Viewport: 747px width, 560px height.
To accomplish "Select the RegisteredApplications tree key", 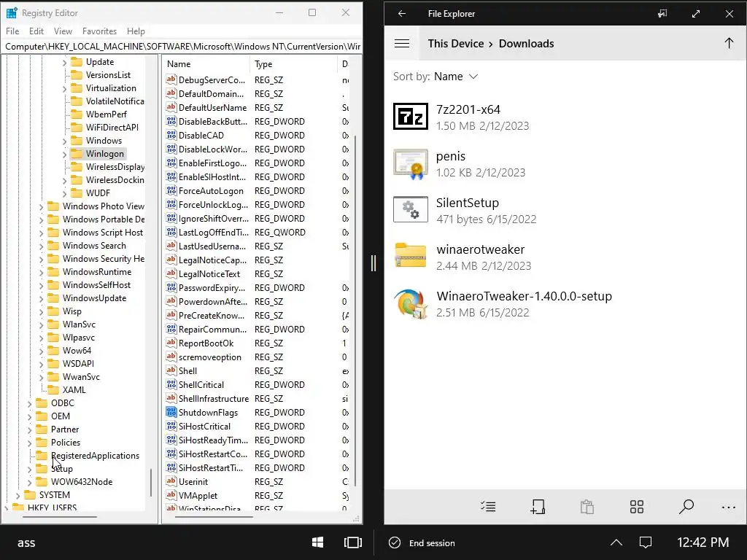I will pyautogui.click(x=95, y=456).
